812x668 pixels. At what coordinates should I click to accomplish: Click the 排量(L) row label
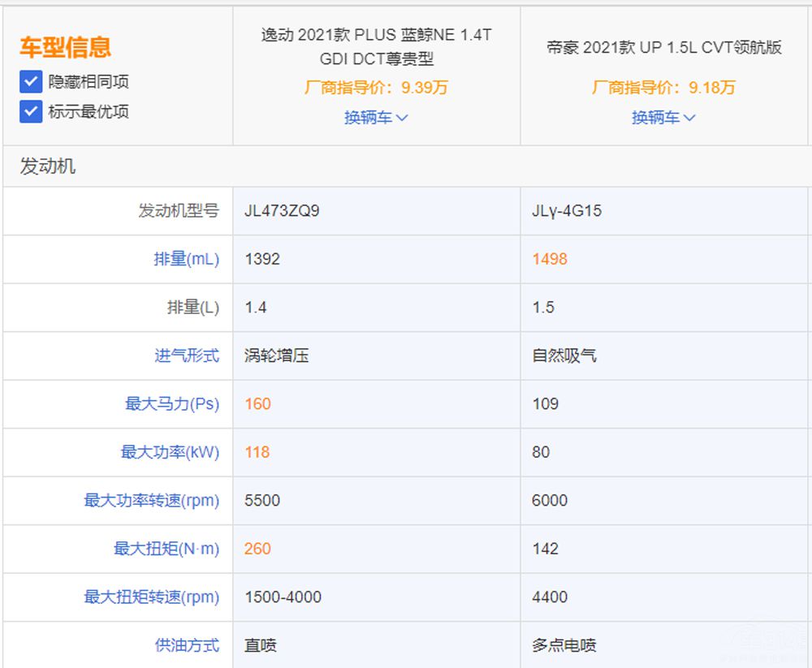click(x=193, y=307)
